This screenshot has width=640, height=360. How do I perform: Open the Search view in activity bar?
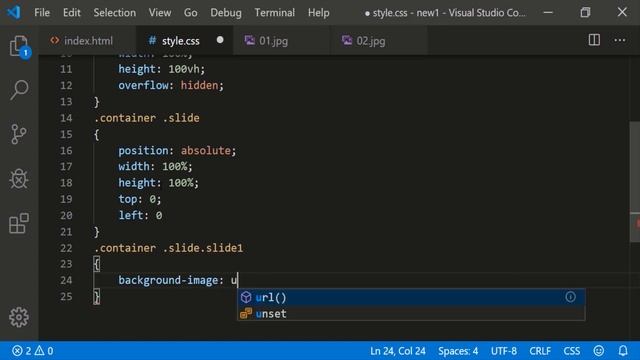(19, 89)
